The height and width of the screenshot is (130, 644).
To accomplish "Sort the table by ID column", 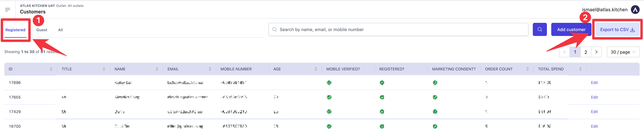I will [x=51, y=69].
